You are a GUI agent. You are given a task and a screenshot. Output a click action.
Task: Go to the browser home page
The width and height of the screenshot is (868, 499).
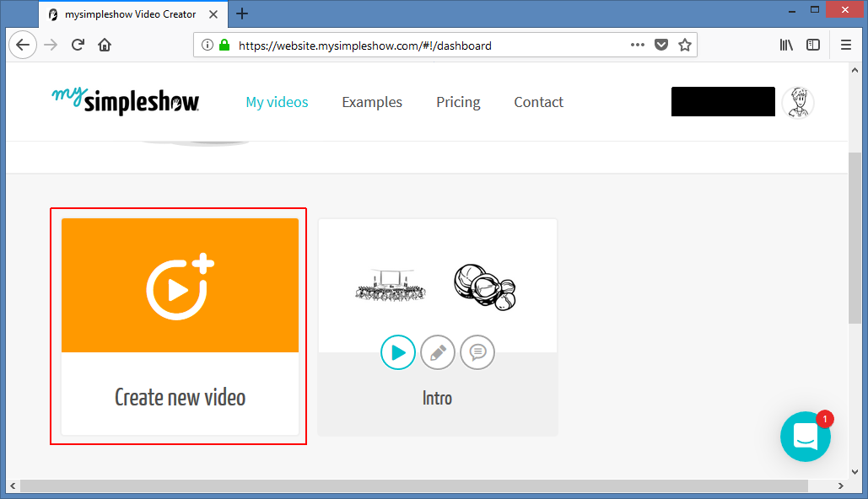click(105, 46)
